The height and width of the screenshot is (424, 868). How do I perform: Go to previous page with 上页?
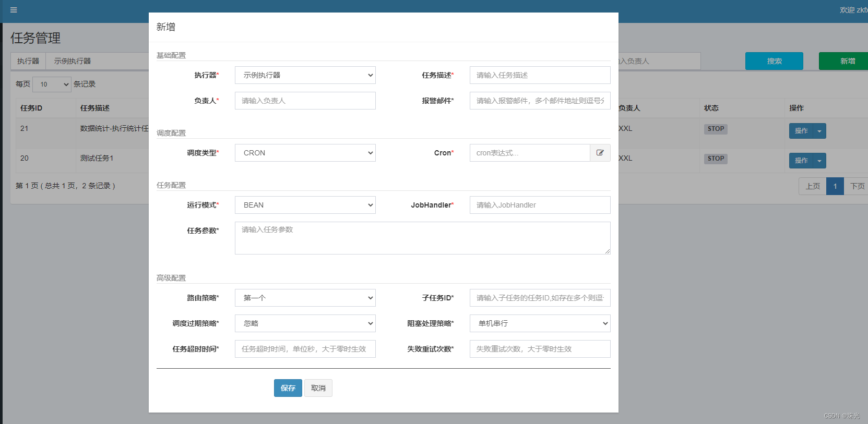pyautogui.click(x=813, y=186)
